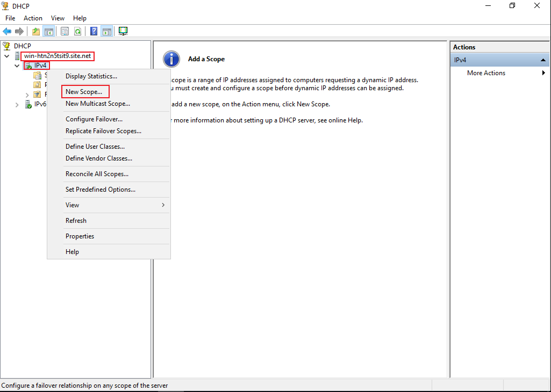Close the DHCP window
This screenshot has height=392, width=551.
click(537, 5)
